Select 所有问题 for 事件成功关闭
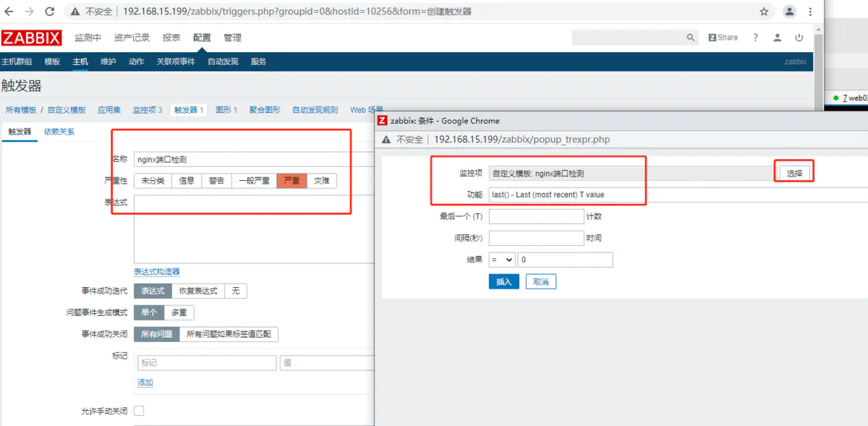This screenshot has height=426, width=868. pyautogui.click(x=157, y=334)
